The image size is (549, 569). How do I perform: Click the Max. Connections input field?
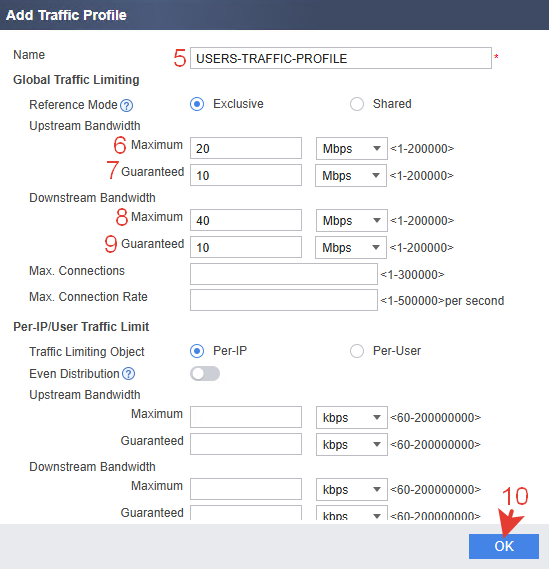pyautogui.click(x=284, y=274)
